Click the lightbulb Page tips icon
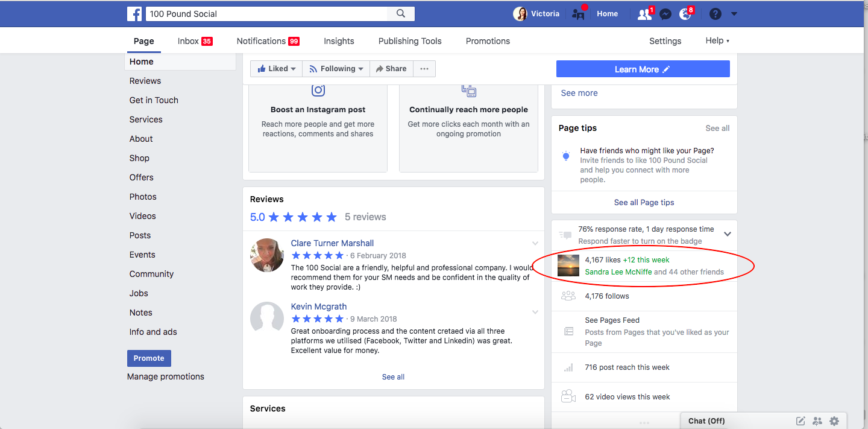The image size is (868, 429). 566,156
